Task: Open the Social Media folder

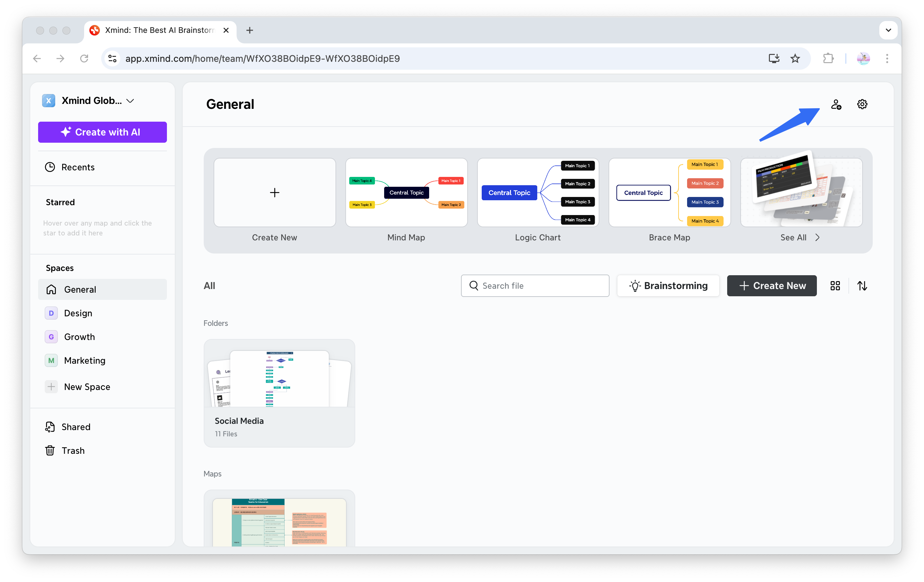Action: pos(279,393)
